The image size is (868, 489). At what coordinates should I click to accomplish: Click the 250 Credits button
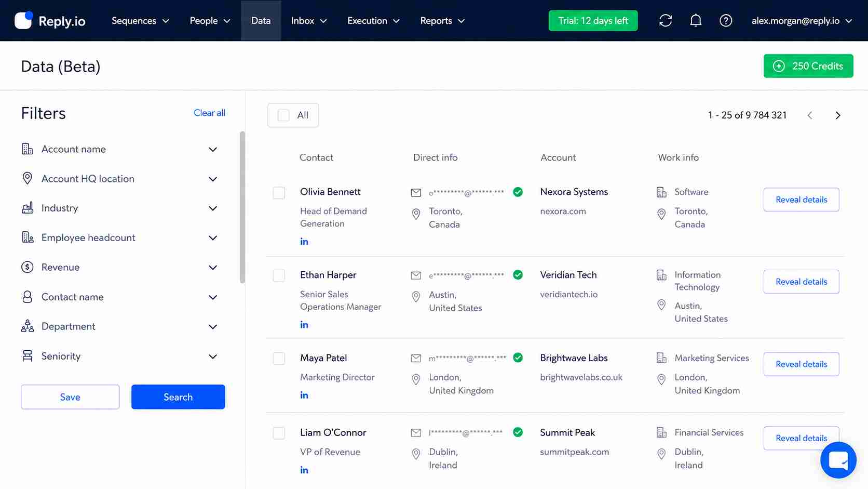[x=808, y=66]
